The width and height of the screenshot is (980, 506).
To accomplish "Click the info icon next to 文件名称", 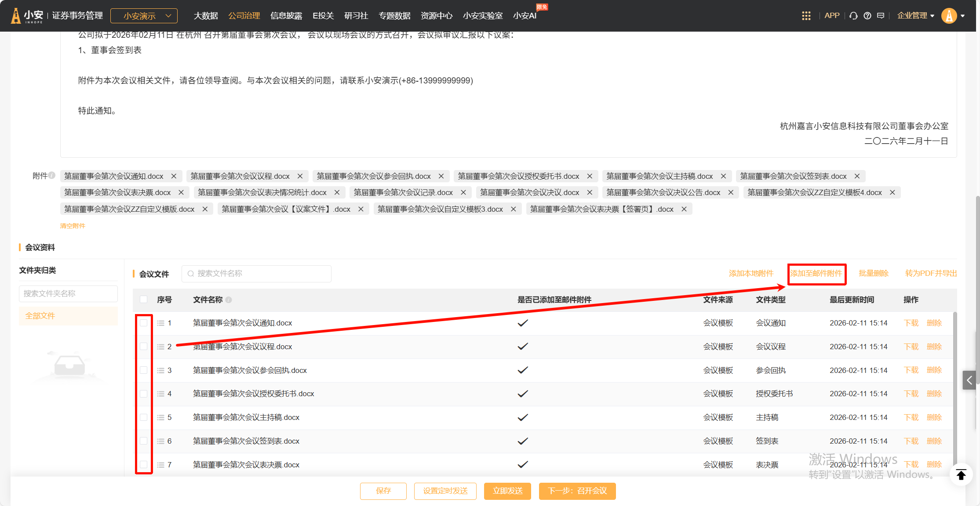I will 229,300.
